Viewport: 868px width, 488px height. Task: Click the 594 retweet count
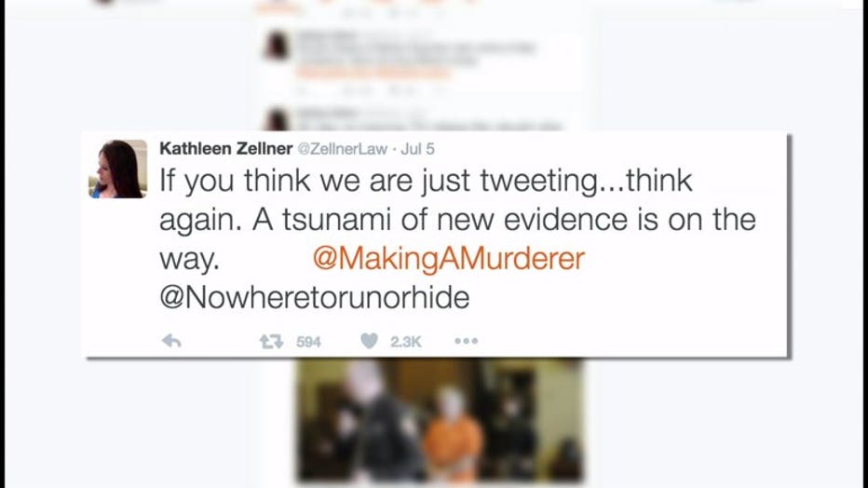(x=308, y=342)
